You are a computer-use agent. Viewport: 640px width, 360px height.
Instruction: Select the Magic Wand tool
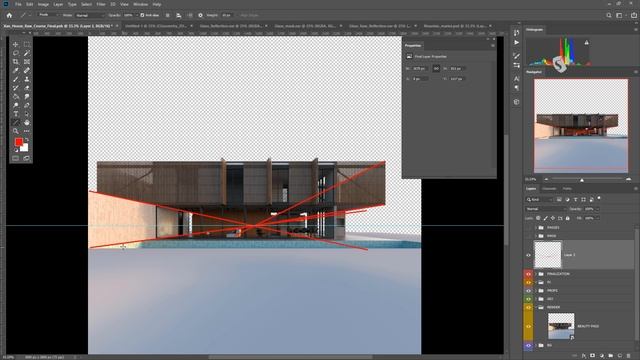(x=27, y=53)
